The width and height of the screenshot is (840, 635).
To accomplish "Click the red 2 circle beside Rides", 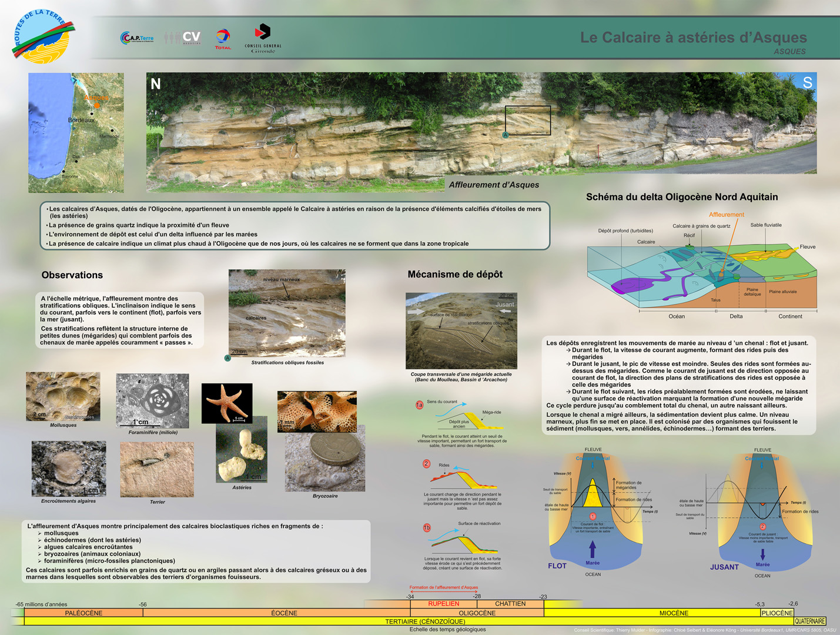I will [427, 464].
